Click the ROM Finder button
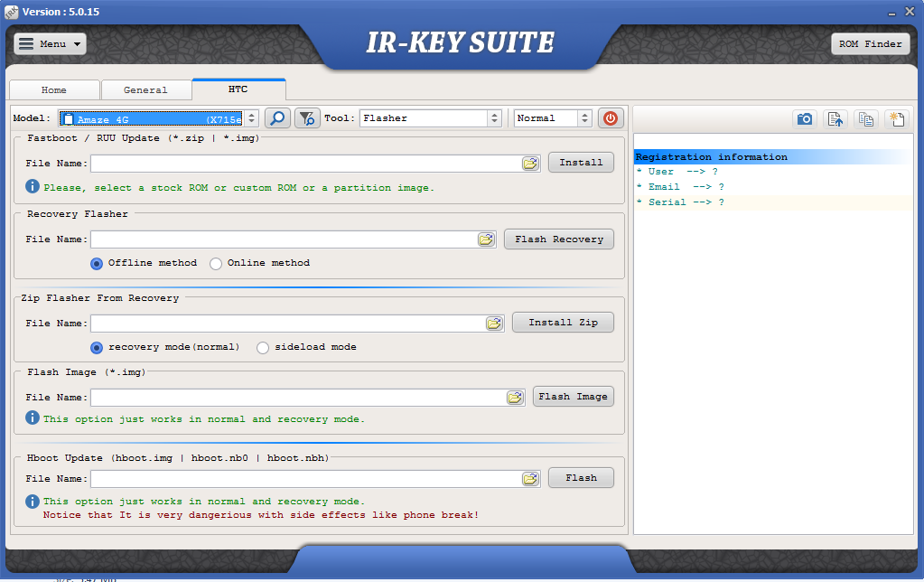Image resolution: width=924 pixels, height=582 pixels. coord(870,42)
